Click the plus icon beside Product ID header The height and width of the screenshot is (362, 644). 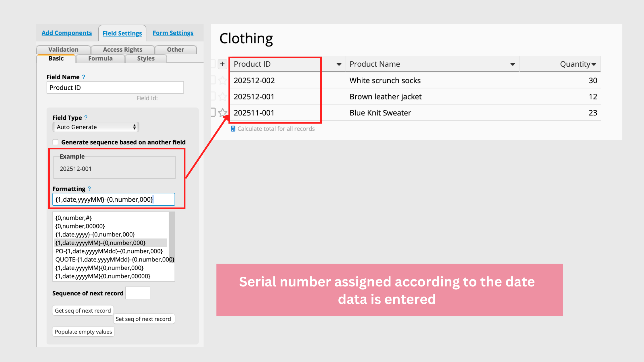222,64
